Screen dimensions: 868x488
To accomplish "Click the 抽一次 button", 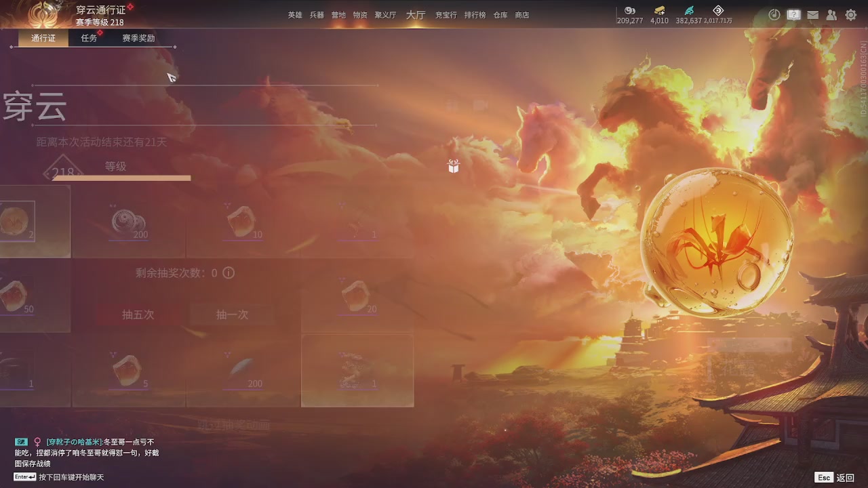I will 232,314.
